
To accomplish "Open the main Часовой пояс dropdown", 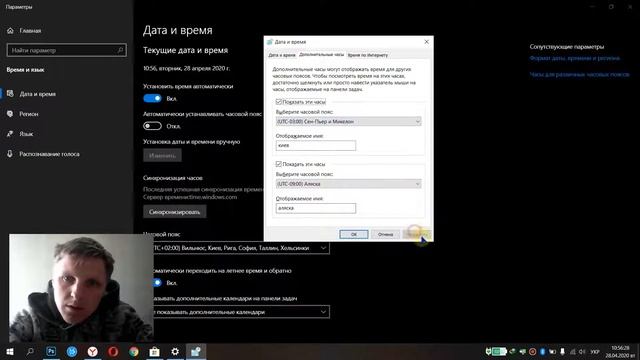I will (x=241, y=248).
